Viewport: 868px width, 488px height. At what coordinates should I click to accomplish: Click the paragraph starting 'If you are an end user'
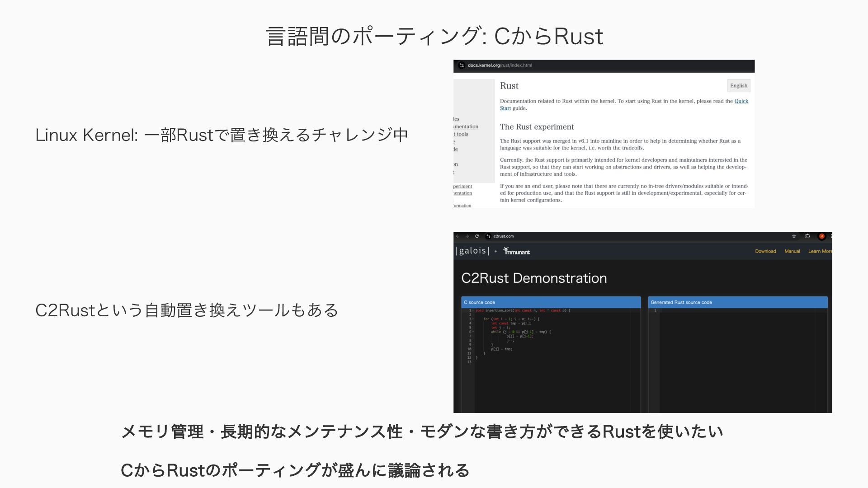[x=624, y=193]
